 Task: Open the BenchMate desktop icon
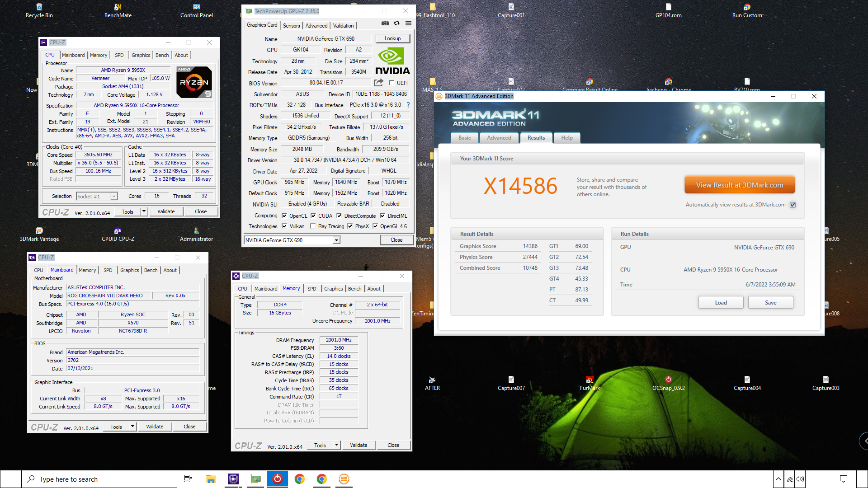click(118, 10)
